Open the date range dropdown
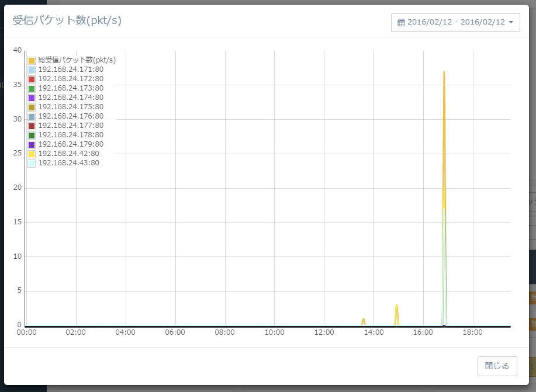This screenshot has height=392, width=536. [455, 22]
